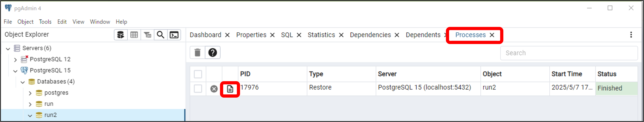Open the vertical three-dots options menu
This screenshot has width=644, height=122.
coord(631,35)
